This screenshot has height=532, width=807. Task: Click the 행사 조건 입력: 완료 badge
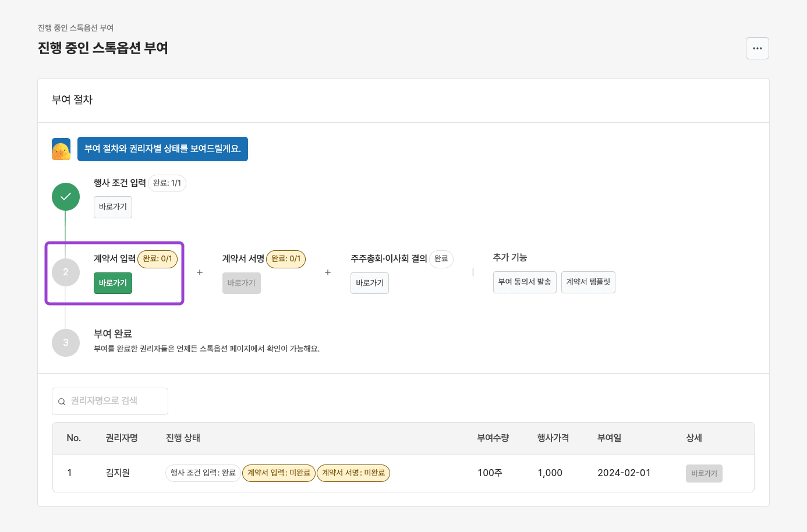point(203,473)
